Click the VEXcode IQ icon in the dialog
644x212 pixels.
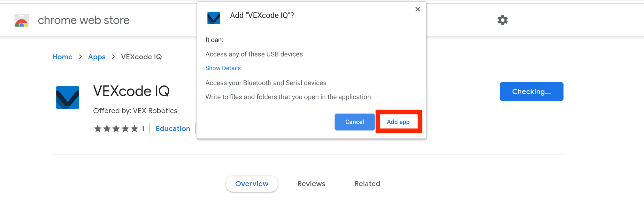tap(213, 18)
